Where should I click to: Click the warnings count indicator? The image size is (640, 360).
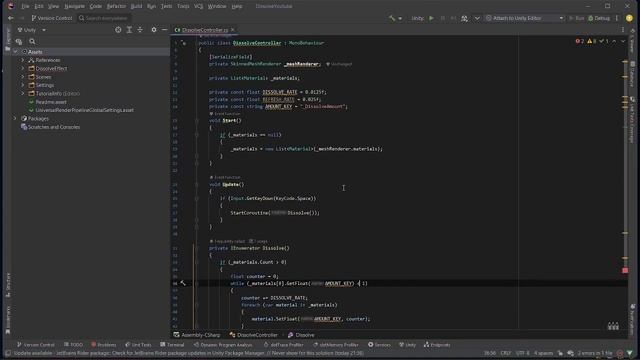591,41
